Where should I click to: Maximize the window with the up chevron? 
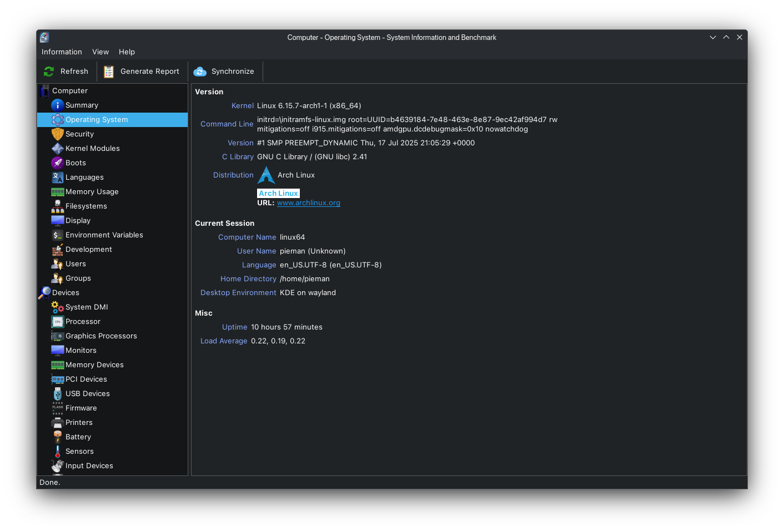pos(726,37)
